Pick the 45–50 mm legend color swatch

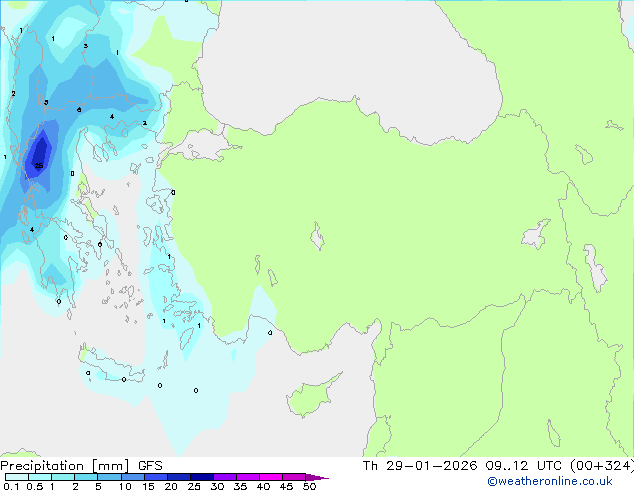point(294,477)
